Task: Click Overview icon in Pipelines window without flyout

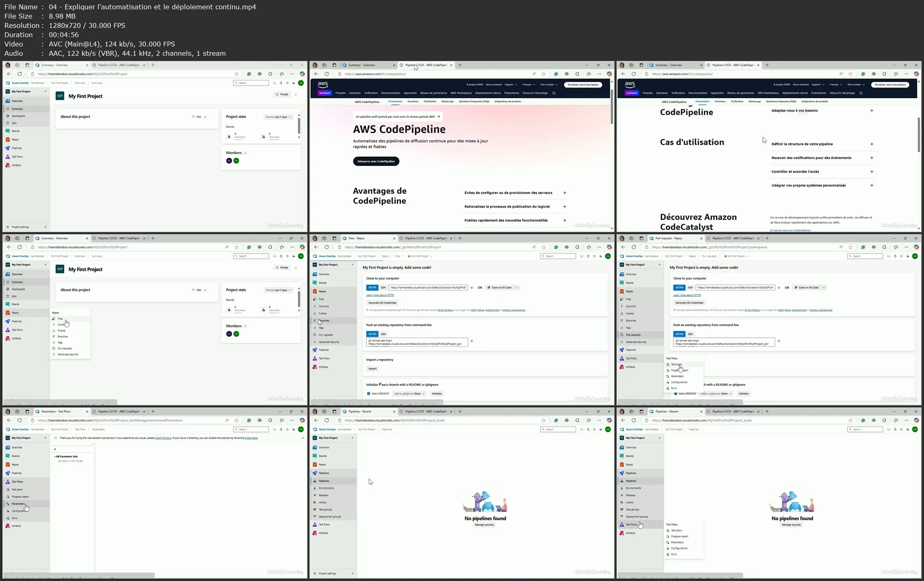Action: 315,447
